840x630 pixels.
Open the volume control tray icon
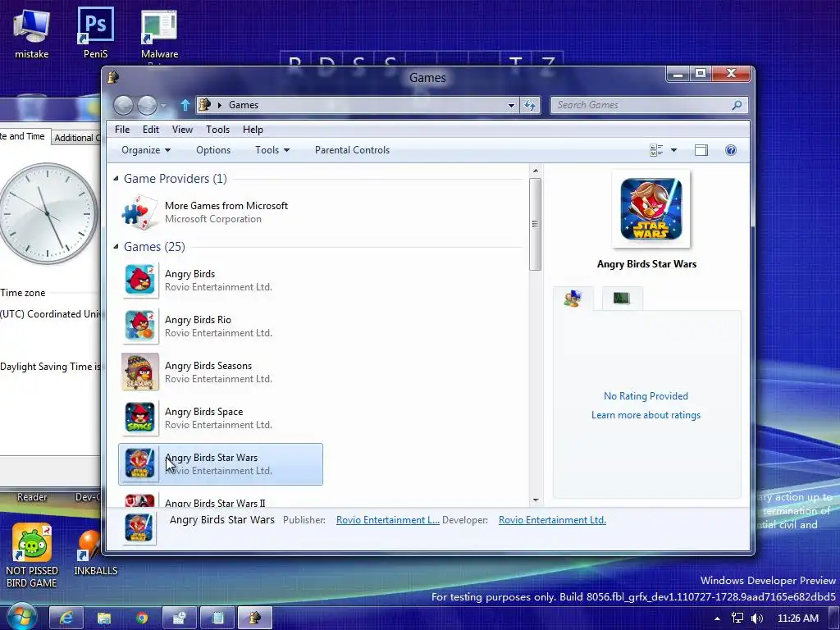757,619
